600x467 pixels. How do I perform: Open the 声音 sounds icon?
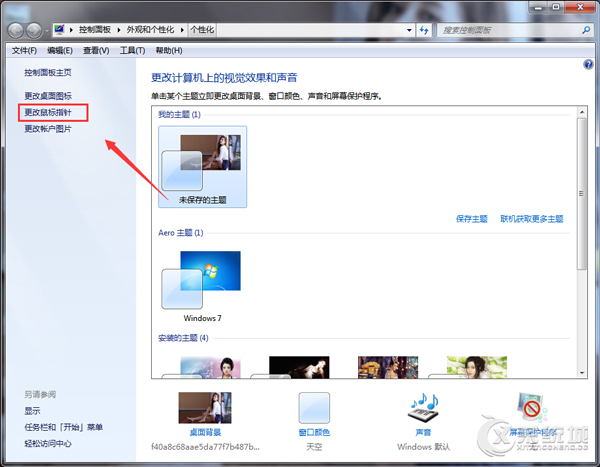(x=423, y=408)
